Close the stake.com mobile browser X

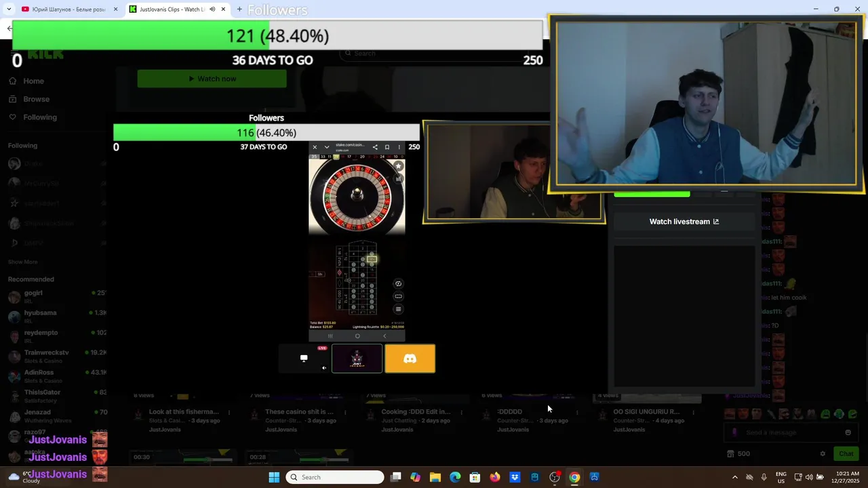[x=315, y=147]
